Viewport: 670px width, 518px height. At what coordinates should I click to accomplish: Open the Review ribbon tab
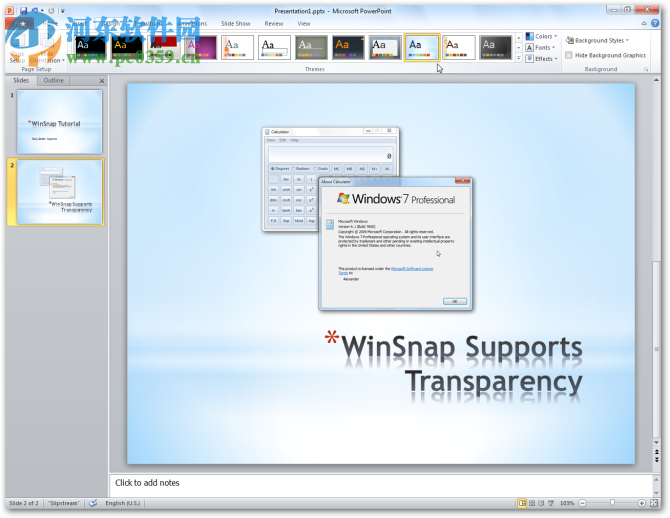point(274,24)
